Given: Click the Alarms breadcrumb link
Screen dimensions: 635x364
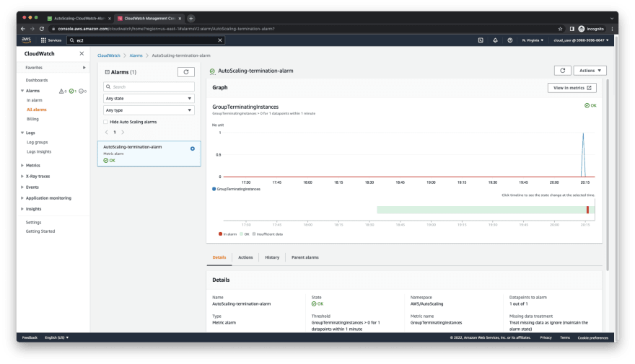Looking at the screenshot, I should 136,56.
